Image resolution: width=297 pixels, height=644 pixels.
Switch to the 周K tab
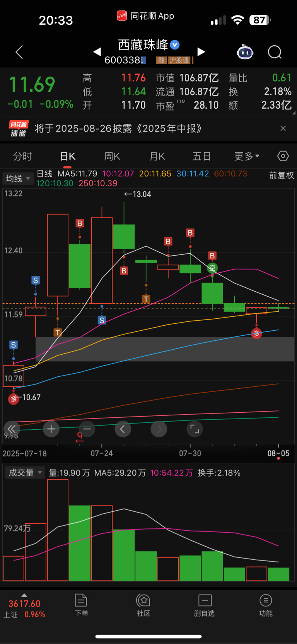tap(112, 156)
